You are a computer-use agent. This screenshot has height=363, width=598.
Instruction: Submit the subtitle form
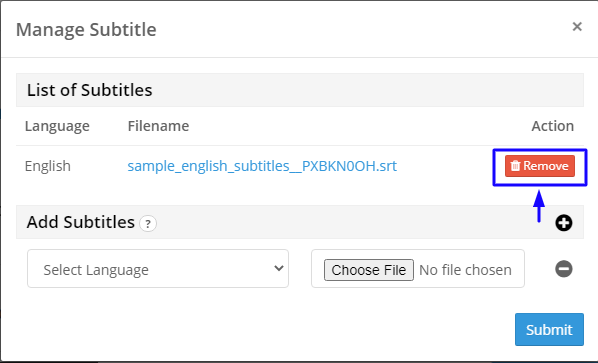coord(549,329)
